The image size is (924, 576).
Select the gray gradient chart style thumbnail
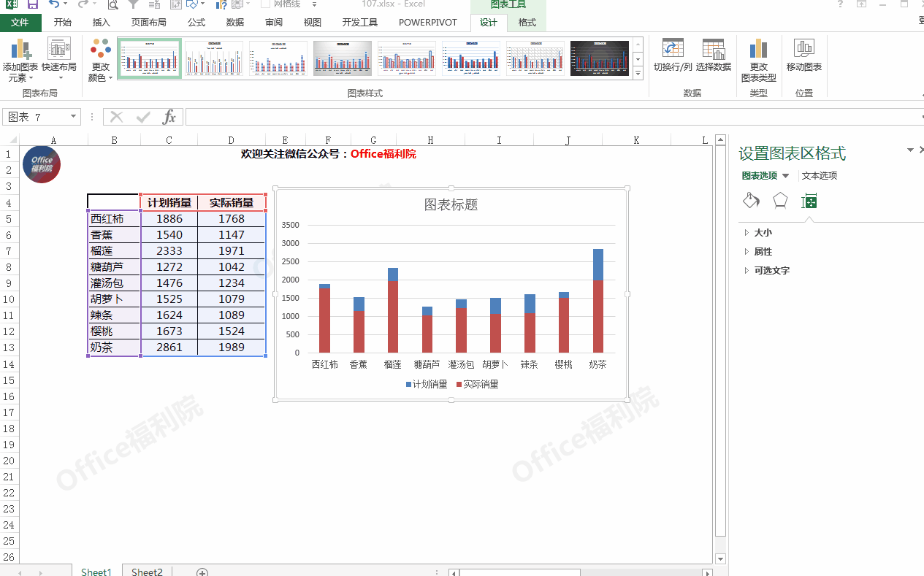point(343,58)
